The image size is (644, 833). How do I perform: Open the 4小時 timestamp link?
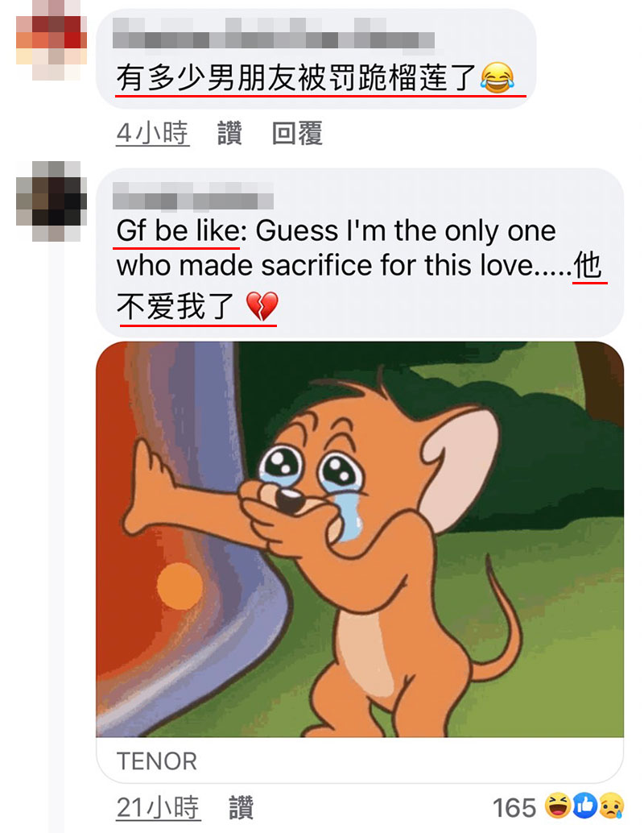152,133
